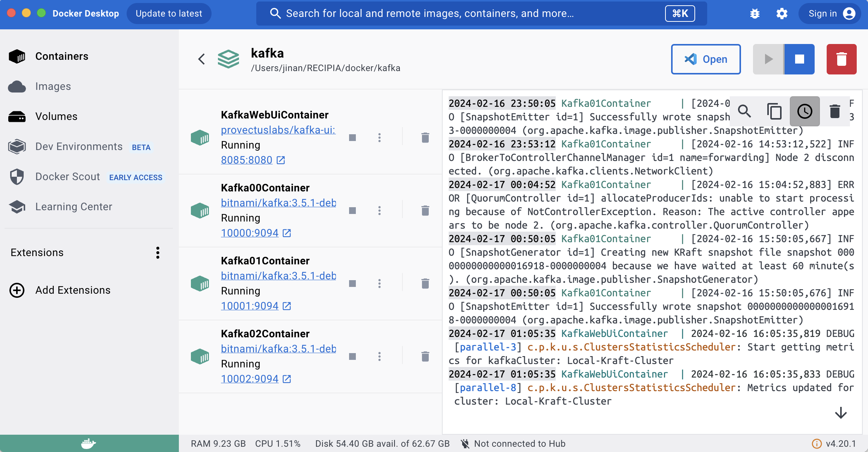Viewport: 868px width, 452px height.
Task: Open the Volumes section
Action: coord(56,117)
